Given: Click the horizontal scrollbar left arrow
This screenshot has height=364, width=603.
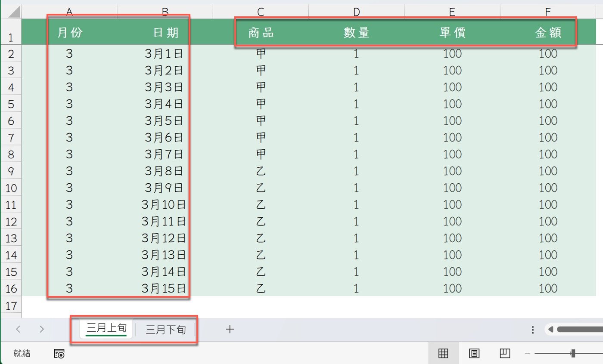Looking at the screenshot, I should [550, 330].
